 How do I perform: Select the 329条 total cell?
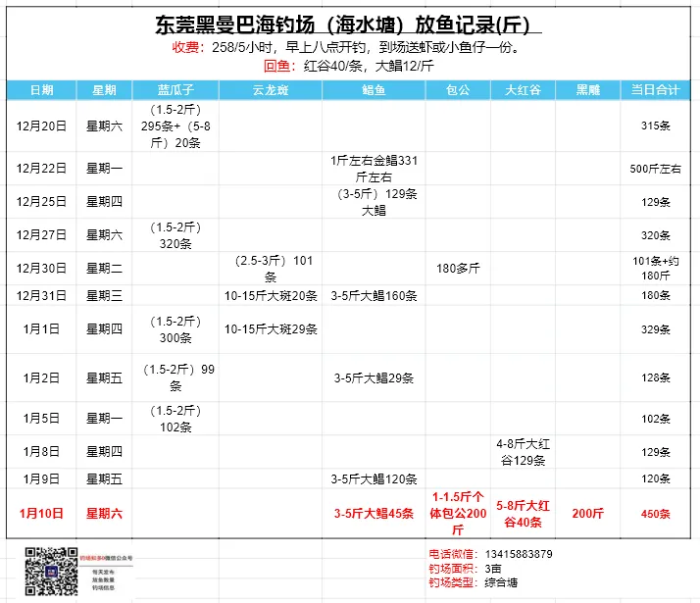655,329
